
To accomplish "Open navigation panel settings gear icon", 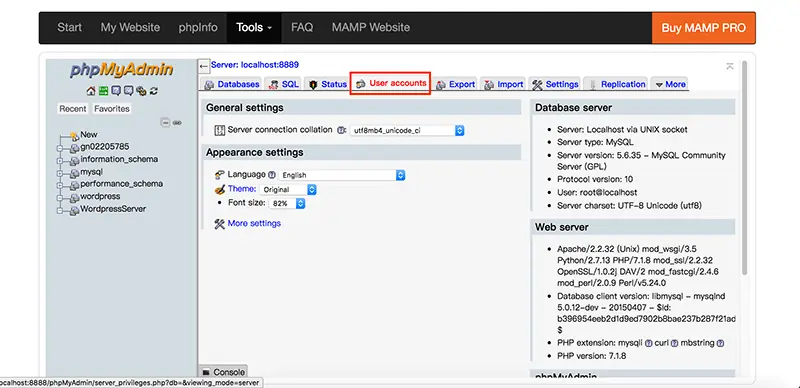I will pos(141,91).
